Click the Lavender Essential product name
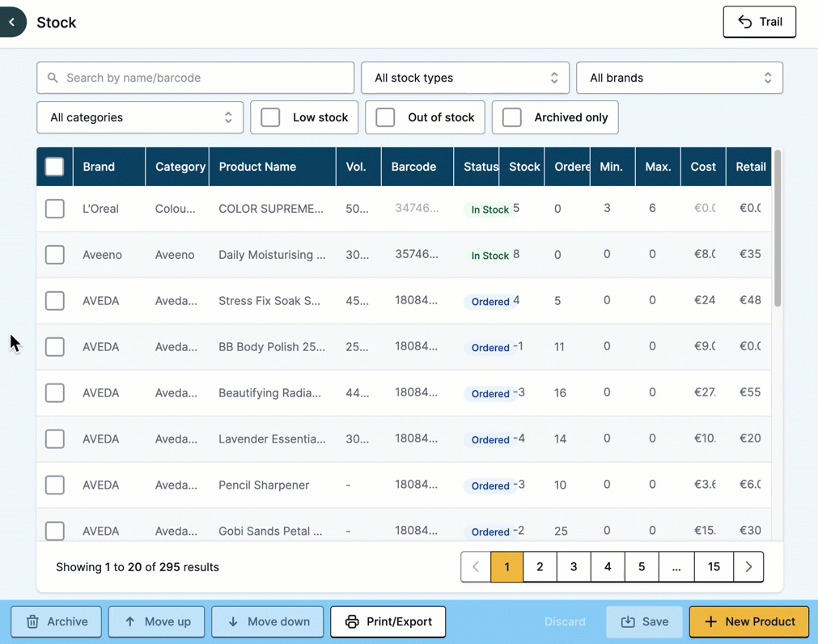818x644 pixels. 272,439
